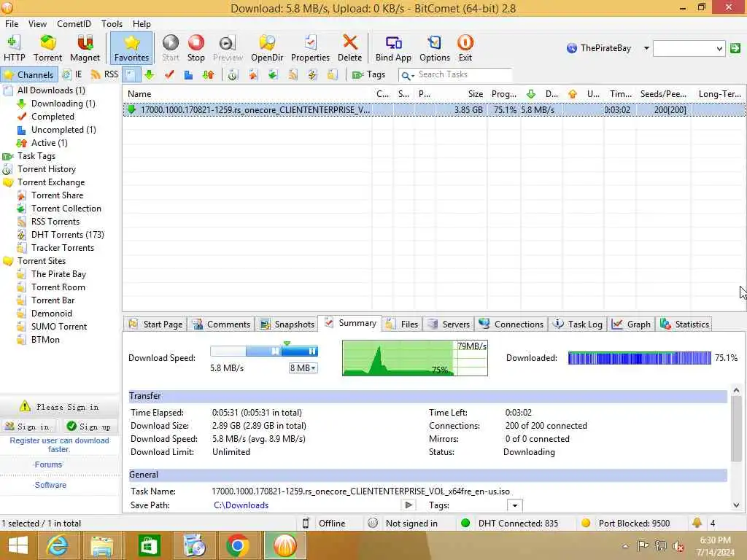
Task: Select Downloading (1) in sidebar
Action: pos(63,104)
